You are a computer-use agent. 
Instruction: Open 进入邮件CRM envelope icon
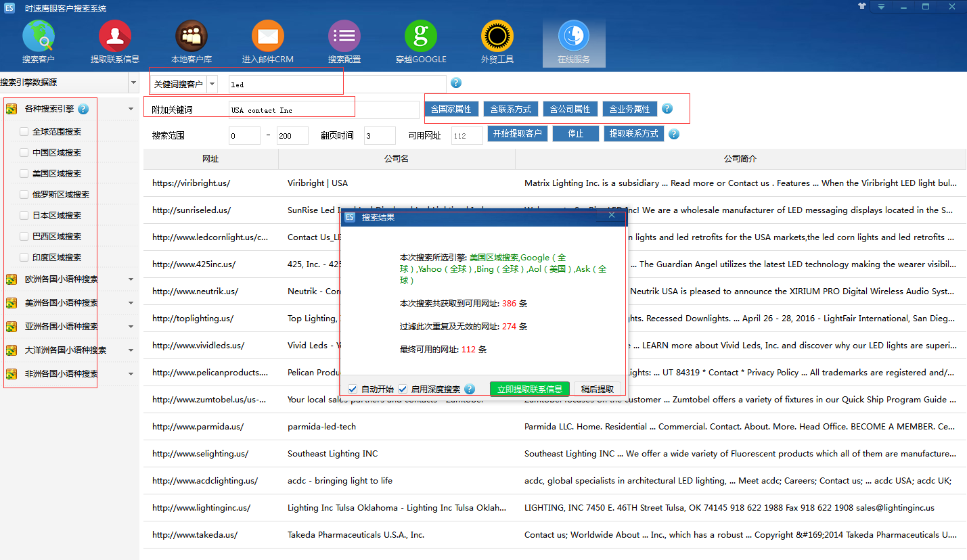point(268,37)
